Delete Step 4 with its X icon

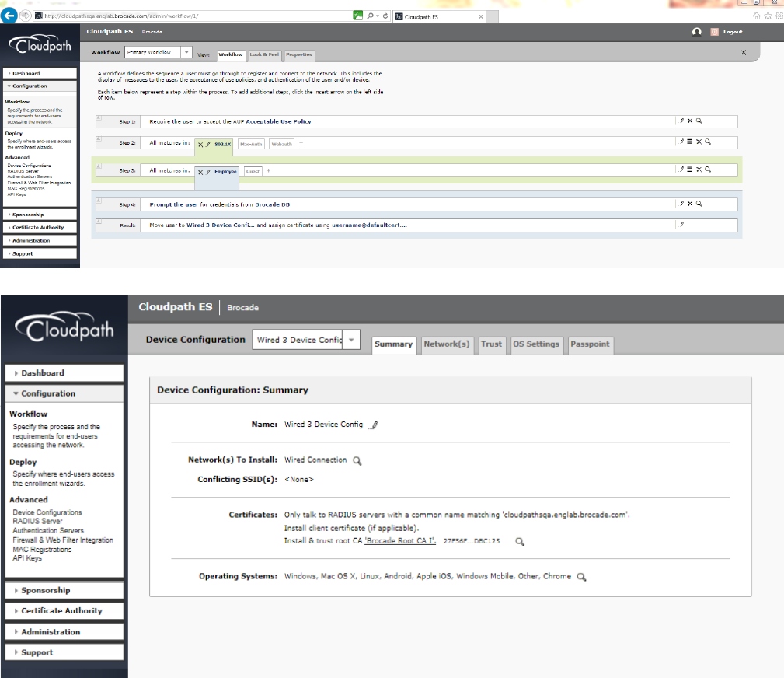click(x=690, y=204)
